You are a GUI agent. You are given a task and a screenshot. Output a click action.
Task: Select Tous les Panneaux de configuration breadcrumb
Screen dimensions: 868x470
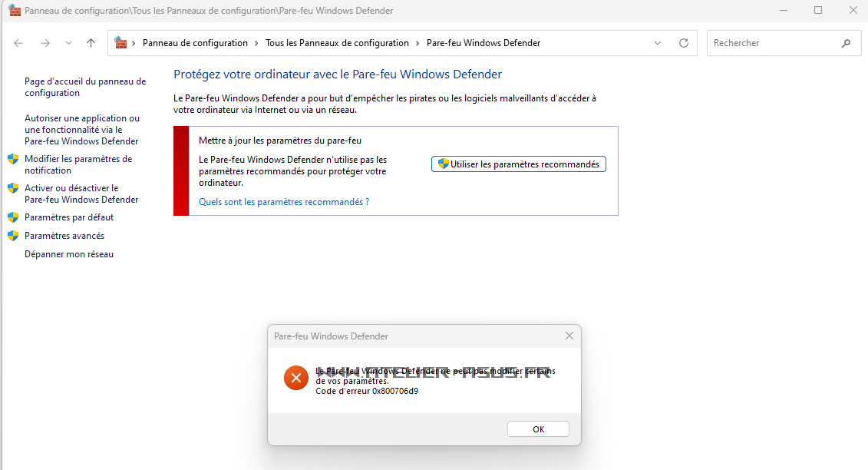coord(337,44)
